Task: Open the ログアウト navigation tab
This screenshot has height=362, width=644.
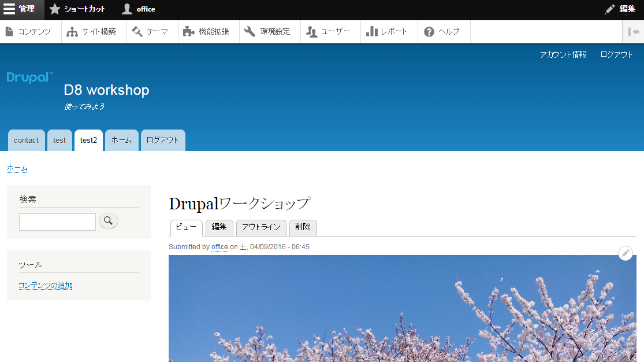Action: (x=163, y=141)
